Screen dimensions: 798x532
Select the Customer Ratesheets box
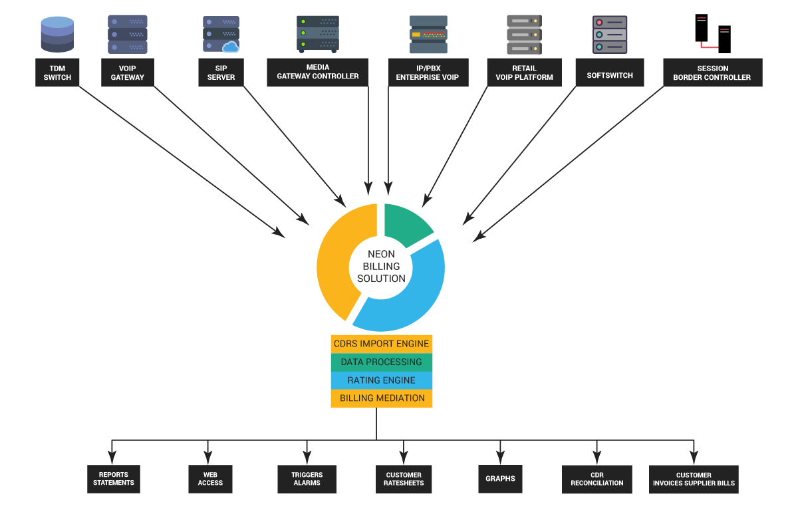pos(404,479)
